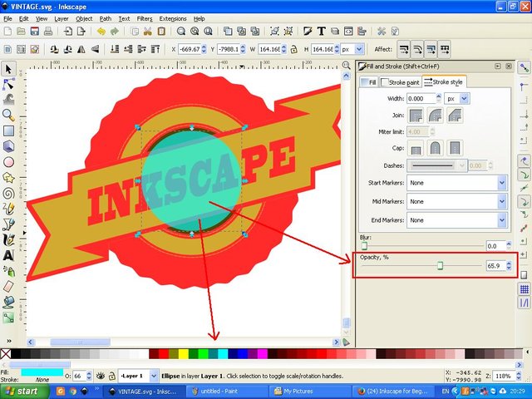This screenshot has height=399, width=532.
Task: Pick the cyan palette swatch
Action: click(223, 354)
